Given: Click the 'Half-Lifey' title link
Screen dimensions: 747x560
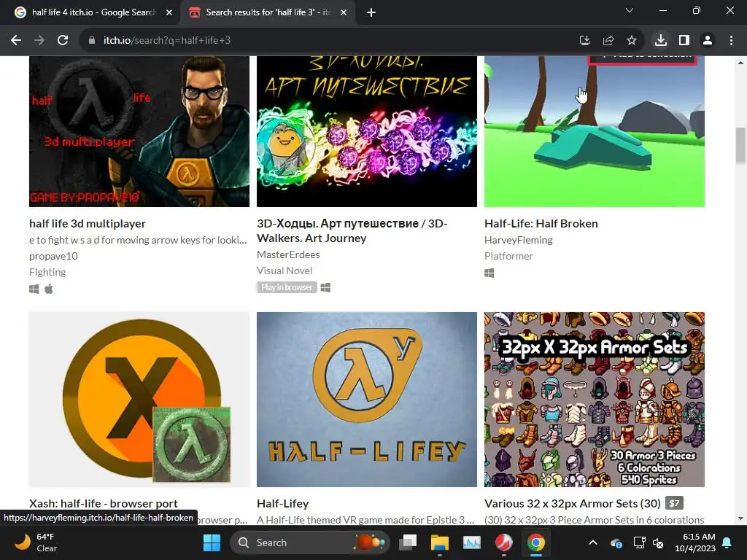Looking at the screenshot, I should [x=282, y=503].
